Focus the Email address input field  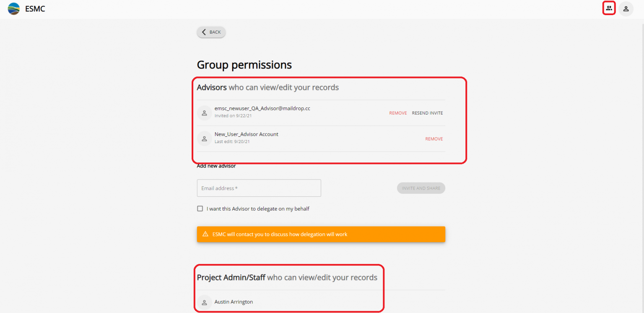coord(259,188)
